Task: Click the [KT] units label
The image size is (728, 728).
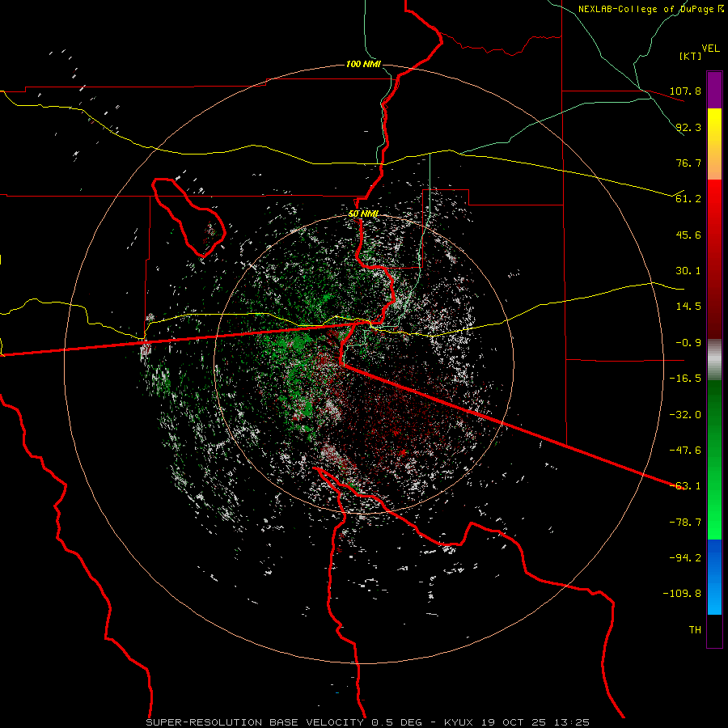Action: pyautogui.click(x=691, y=56)
